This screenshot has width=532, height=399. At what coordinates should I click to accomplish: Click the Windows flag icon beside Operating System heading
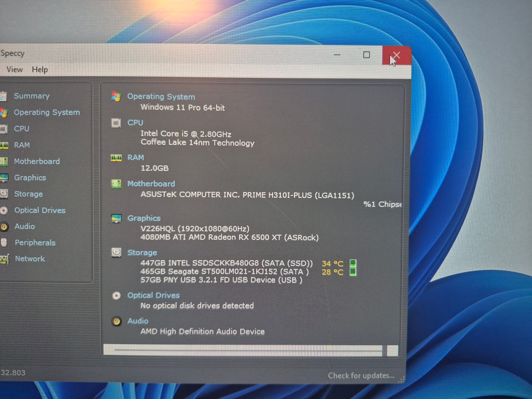116,97
